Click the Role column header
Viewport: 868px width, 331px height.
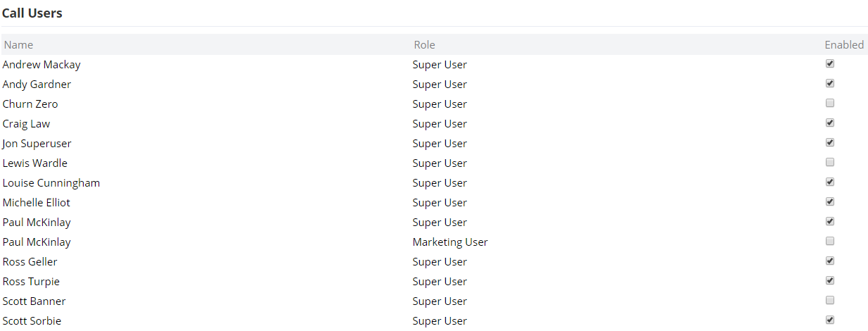[x=424, y=44]
